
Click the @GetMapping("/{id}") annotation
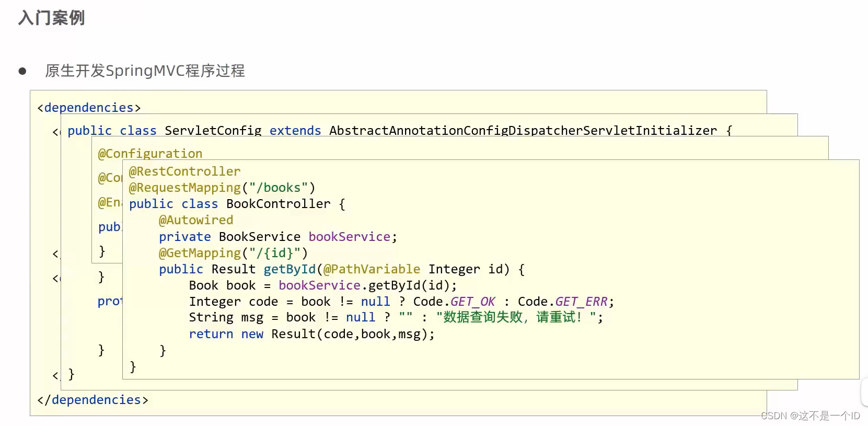click(x=234, y=253)
